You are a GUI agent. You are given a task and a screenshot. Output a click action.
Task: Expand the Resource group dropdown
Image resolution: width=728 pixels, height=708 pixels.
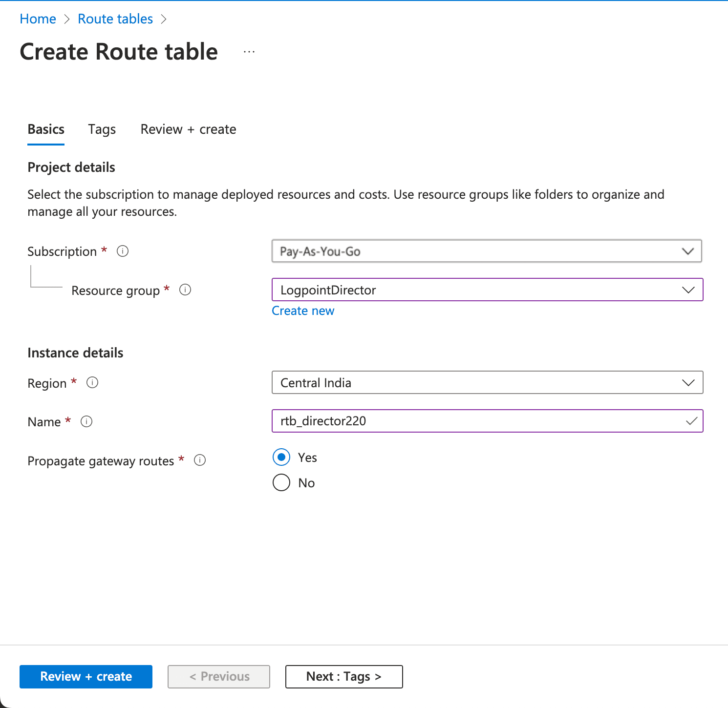coord(688,290)
